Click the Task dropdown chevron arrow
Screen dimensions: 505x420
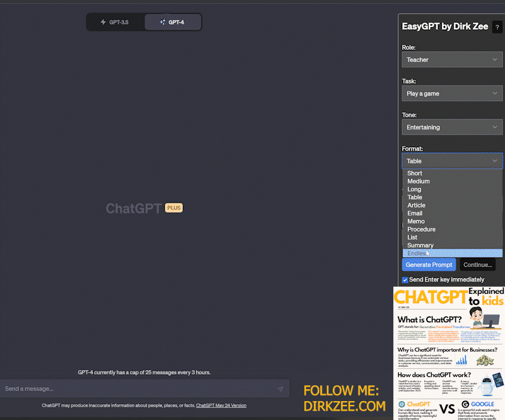pyautogui.click(x=495, y=93)
